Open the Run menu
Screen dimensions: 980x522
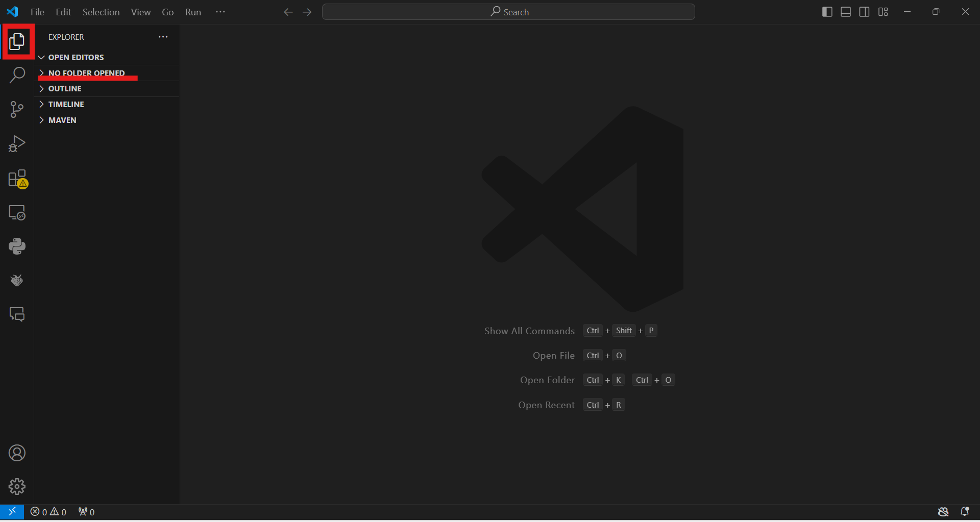point(193,12)
